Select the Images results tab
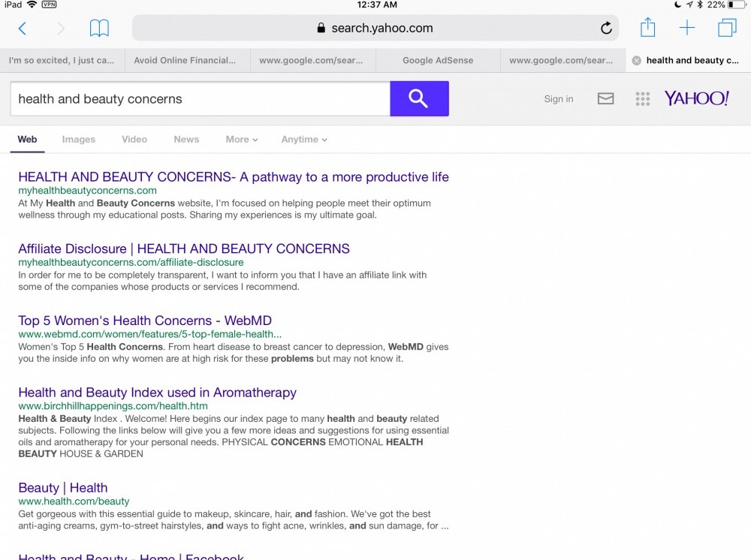This screenshot has height=560, width=751. click(79, 140)
